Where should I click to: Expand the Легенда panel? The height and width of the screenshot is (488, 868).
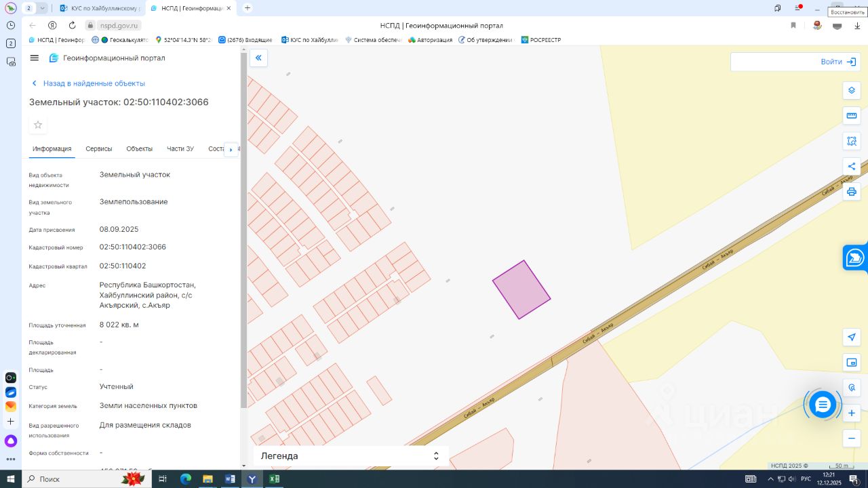point(351,456)
